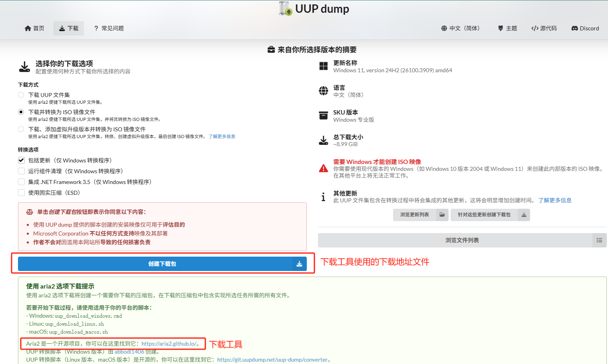Viewport: 608px width, 364px height.
Task: Click the red warning triangle icon
Action: 324,168
